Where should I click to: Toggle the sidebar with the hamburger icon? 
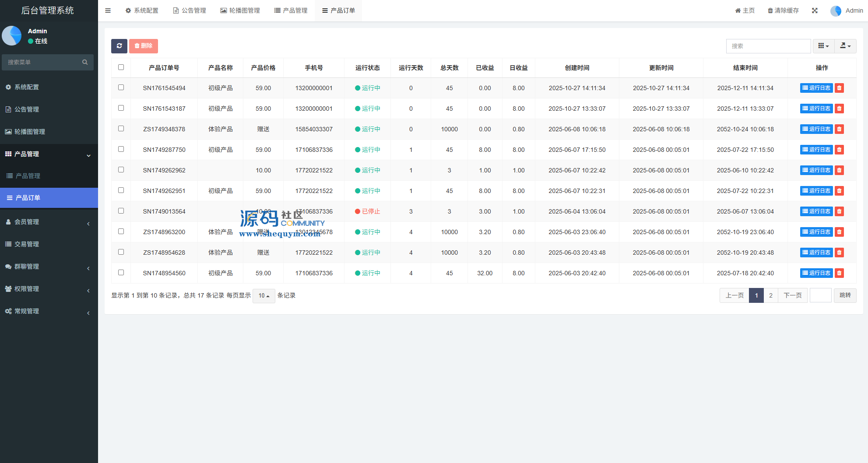(108, 11)
